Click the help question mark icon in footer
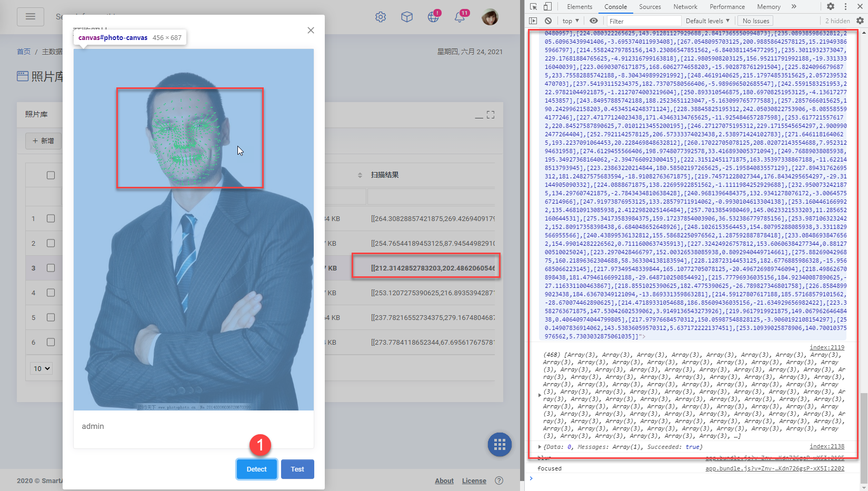Viewport: 868px width, 491px height. click(499, 480)
